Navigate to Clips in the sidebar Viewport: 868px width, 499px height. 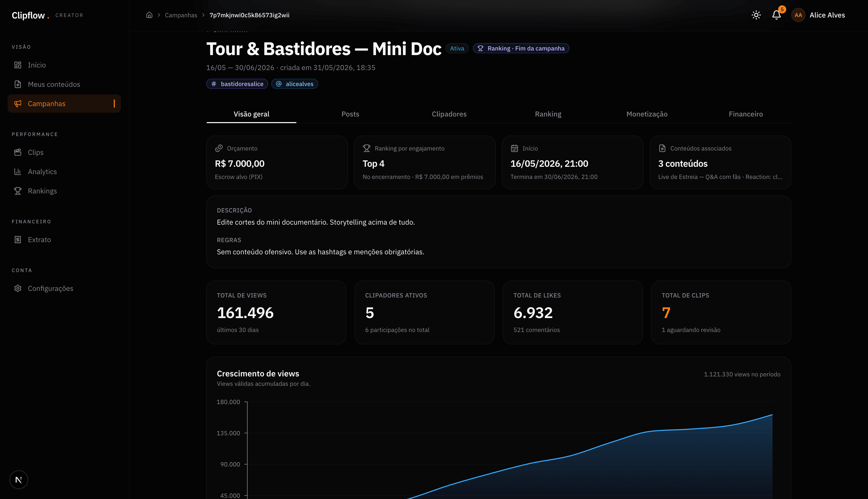coord(64,152)
